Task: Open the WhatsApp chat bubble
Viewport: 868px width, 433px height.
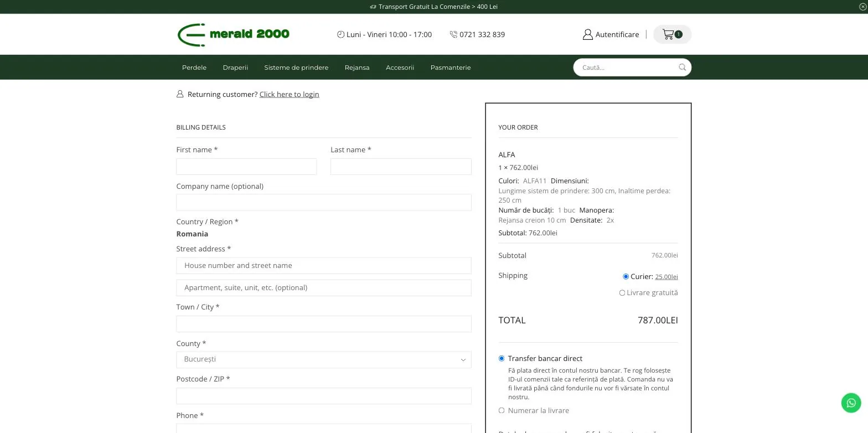Action: pos(851,403)
